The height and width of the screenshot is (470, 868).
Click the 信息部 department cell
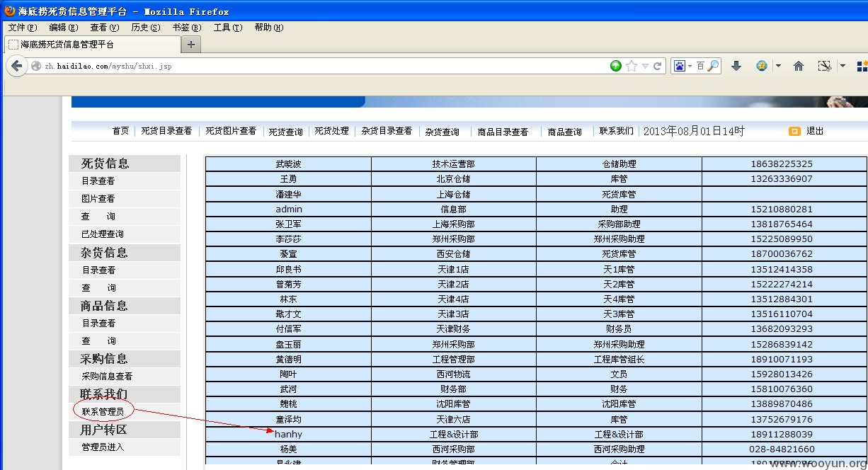click(454, 210)
